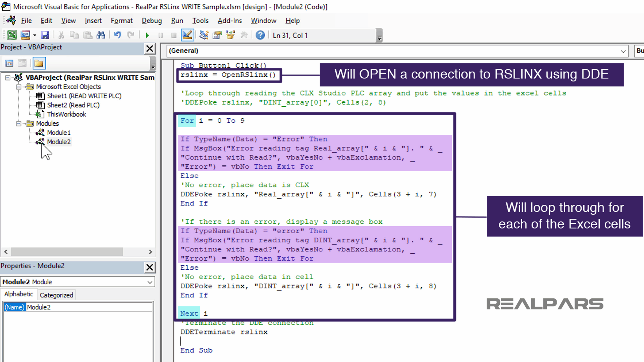Image resolution: width=644 pixels, height=362 pixels.
Task: Stop execution with the Reset icon
Action: (173, 35)
